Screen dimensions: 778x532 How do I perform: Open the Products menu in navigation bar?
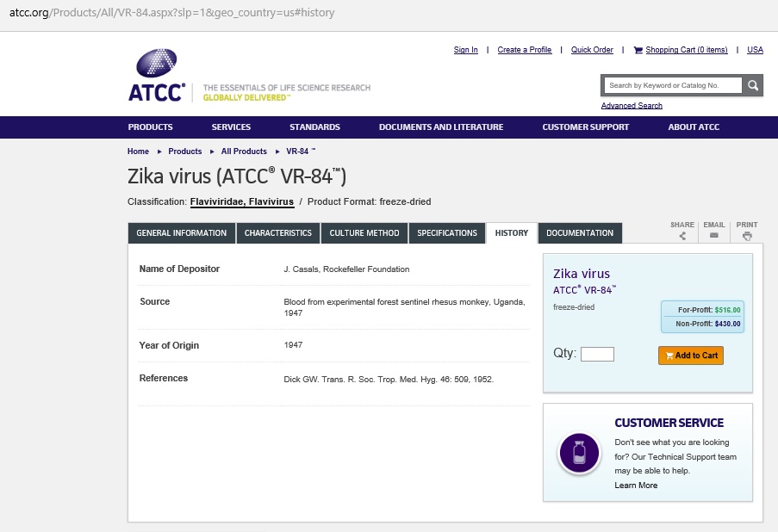[x=150, y=127]
